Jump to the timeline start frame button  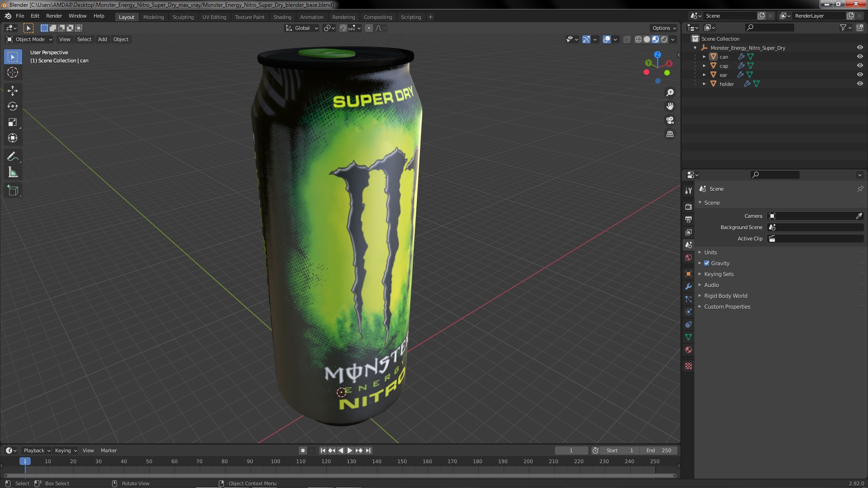point(323,450)
